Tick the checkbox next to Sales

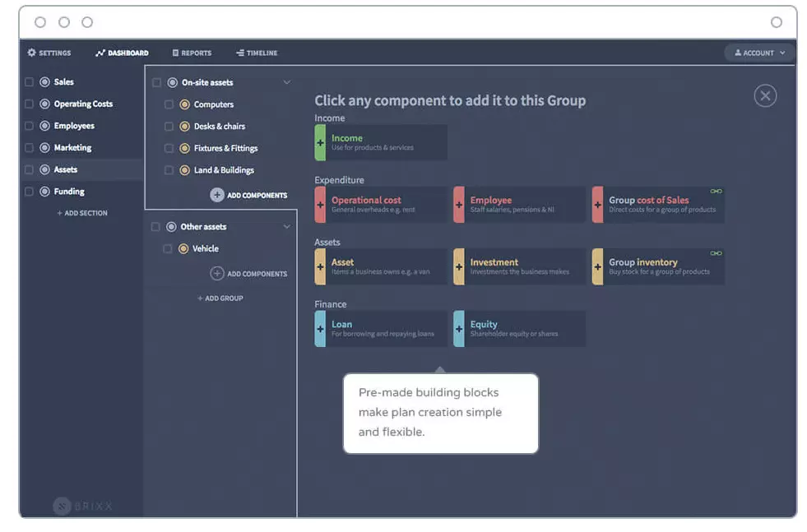(x=30, y=82)
